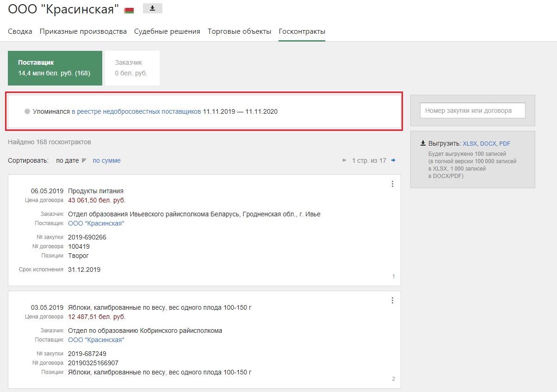Click the sort direction icon next to по дате
This screenshot has height=392, width=557.
click(84, 160)
